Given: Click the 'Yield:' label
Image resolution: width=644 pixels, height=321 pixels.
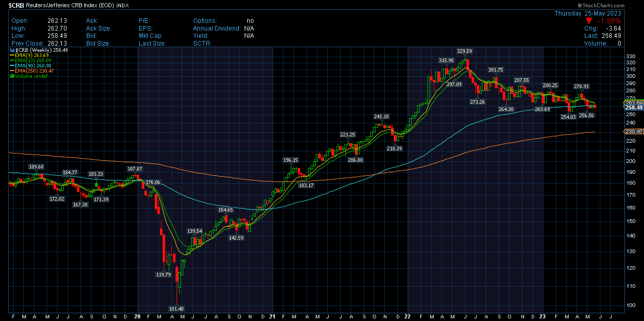Looking at the screenshot, I should [200, 36].
